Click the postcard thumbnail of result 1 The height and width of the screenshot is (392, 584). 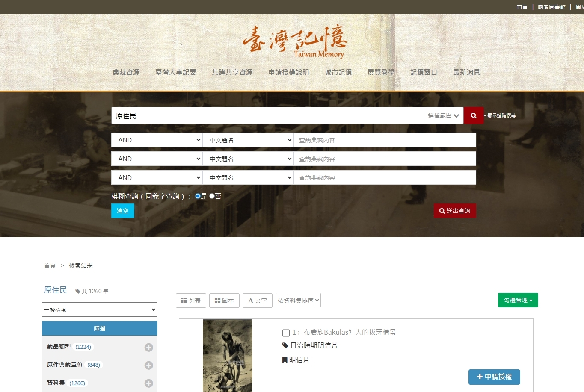228,356
